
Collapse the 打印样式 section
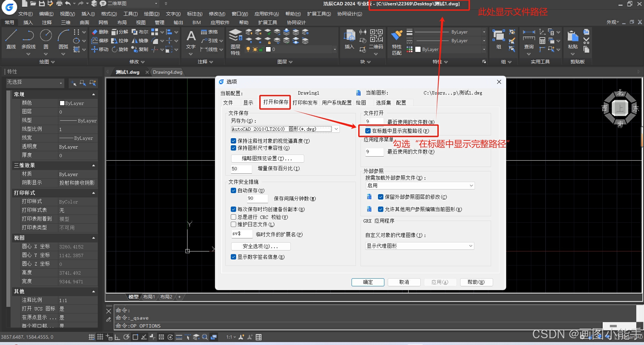tap(94, 193)
